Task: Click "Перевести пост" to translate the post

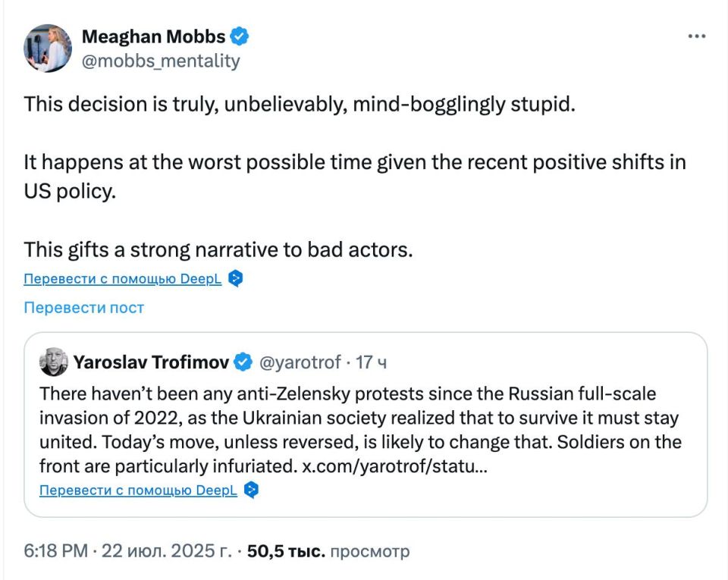Action: (x=83, y=307)
